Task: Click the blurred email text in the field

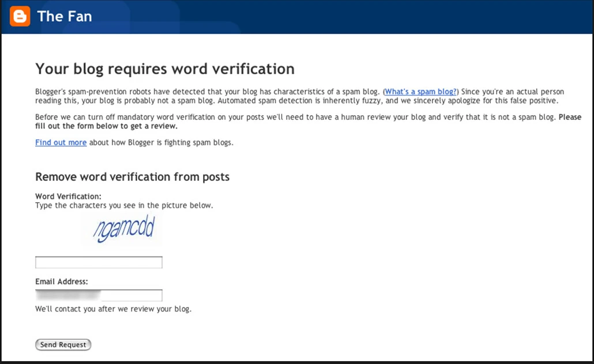Action: click(67, 295)
